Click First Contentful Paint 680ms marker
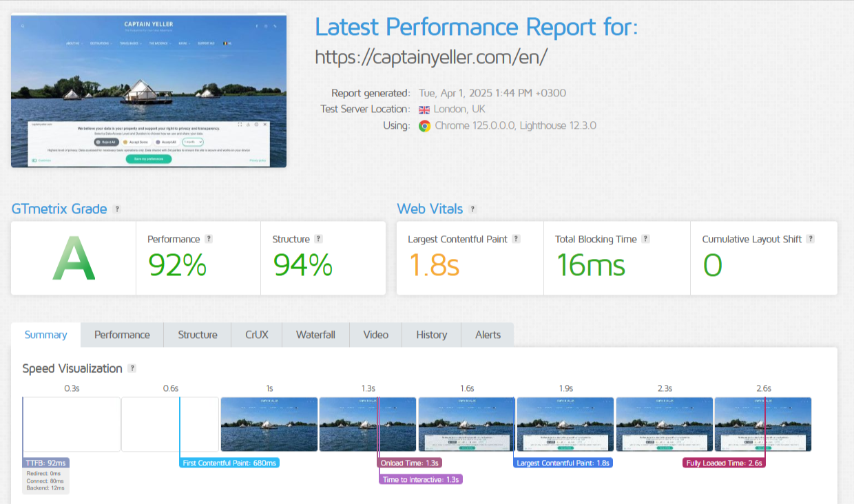854x504 pixels. [230, 463]
